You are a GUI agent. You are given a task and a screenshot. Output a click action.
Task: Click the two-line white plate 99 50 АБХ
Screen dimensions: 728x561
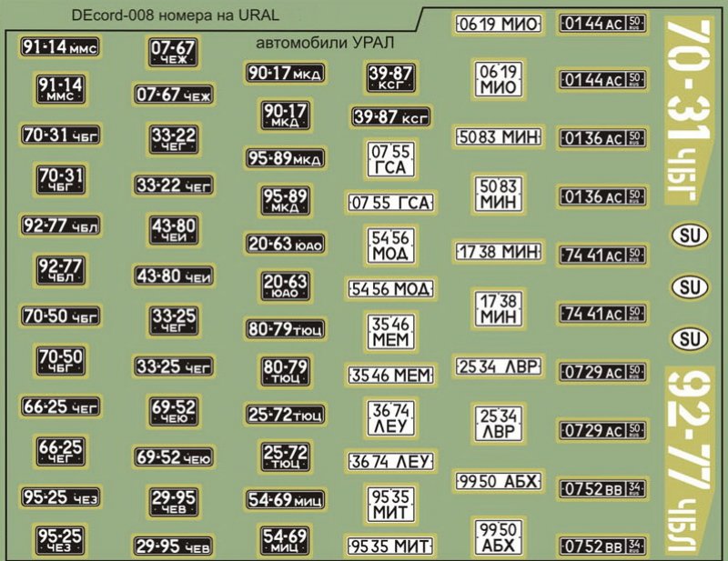pyautogui.click(x=498, y=537)
